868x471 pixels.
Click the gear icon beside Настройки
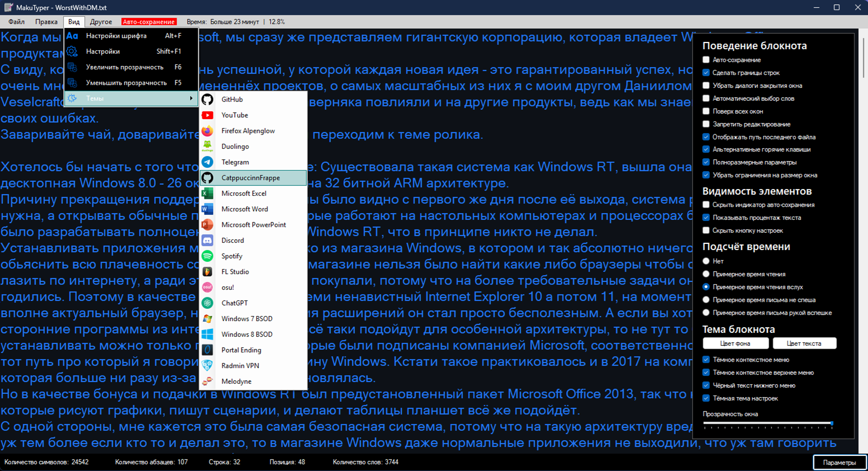pos(72,51)
